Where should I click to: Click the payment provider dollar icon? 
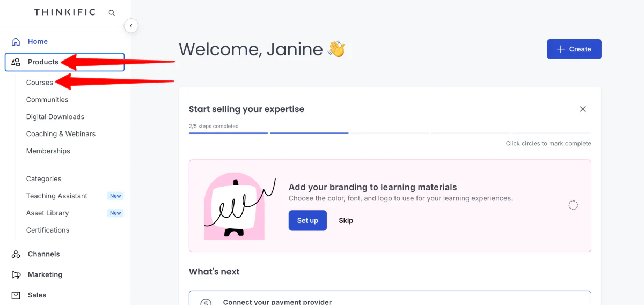click(206, 302)
